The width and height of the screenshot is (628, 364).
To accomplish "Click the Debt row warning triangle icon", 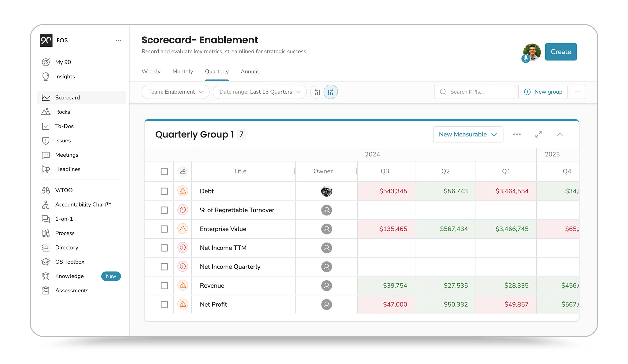I will [183, 191].
